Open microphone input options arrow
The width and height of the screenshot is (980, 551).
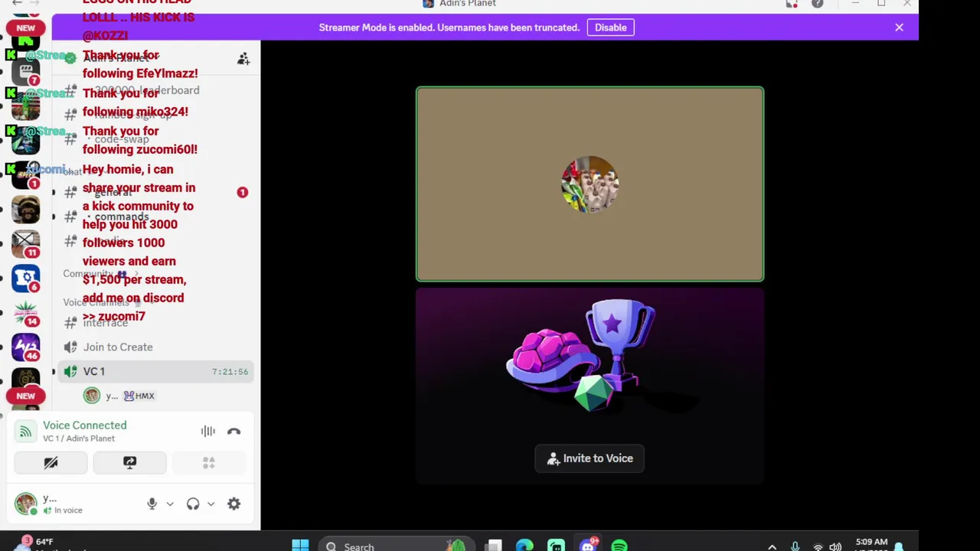[x=170, y=504]
